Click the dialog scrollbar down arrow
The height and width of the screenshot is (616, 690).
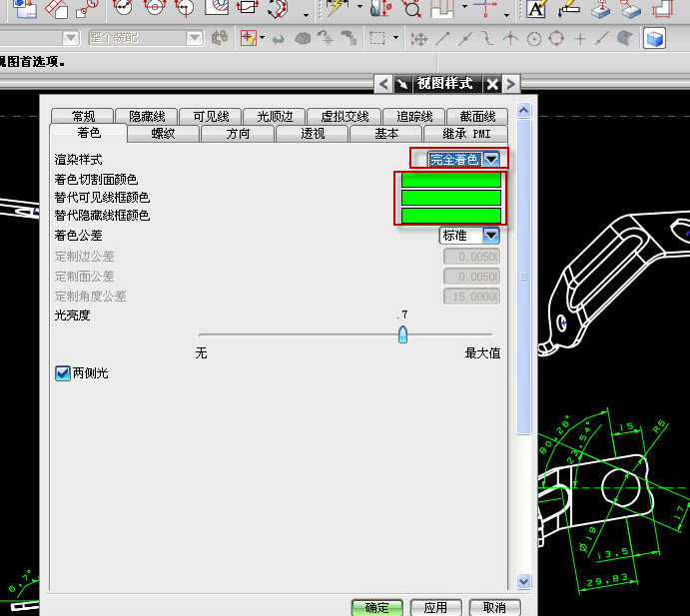pyautogui.click(x=523, y=581)
